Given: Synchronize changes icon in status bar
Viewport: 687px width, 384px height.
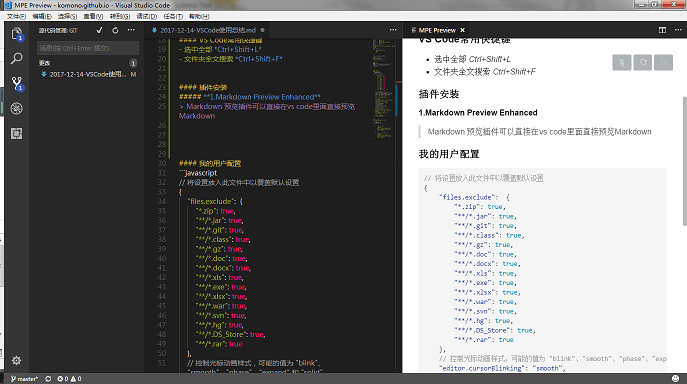Looking at the screenshot, I should click(48, 379).
